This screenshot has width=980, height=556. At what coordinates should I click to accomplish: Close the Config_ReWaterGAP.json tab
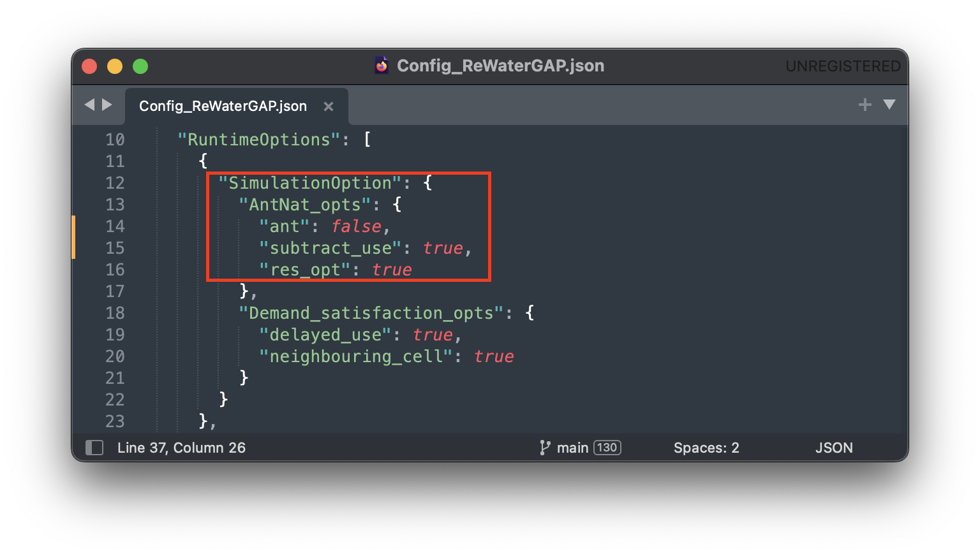329,106
